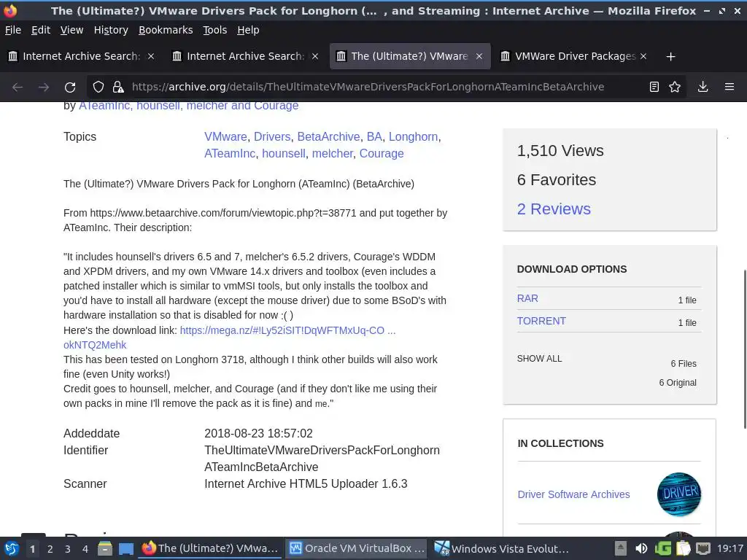The image size is (747, 560).
Task: Click the site security padlock icon
Action: (x=117, y=87)
